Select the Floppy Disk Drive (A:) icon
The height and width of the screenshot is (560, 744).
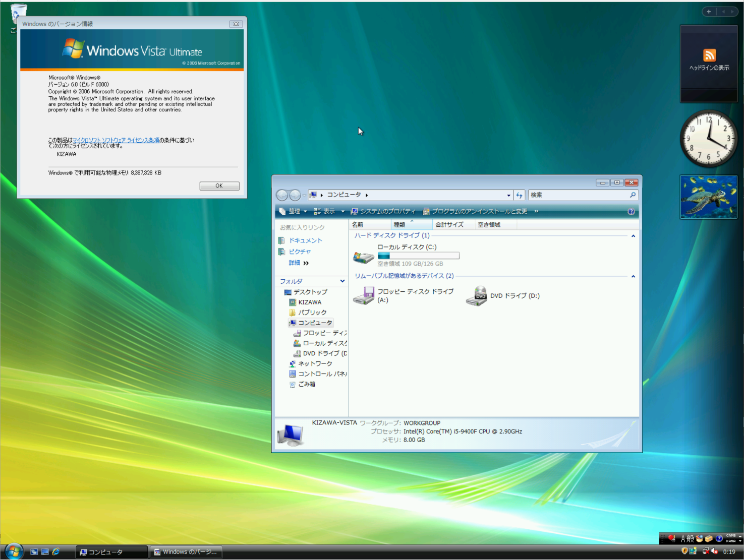pyautogui.click(x=363, y=295)
